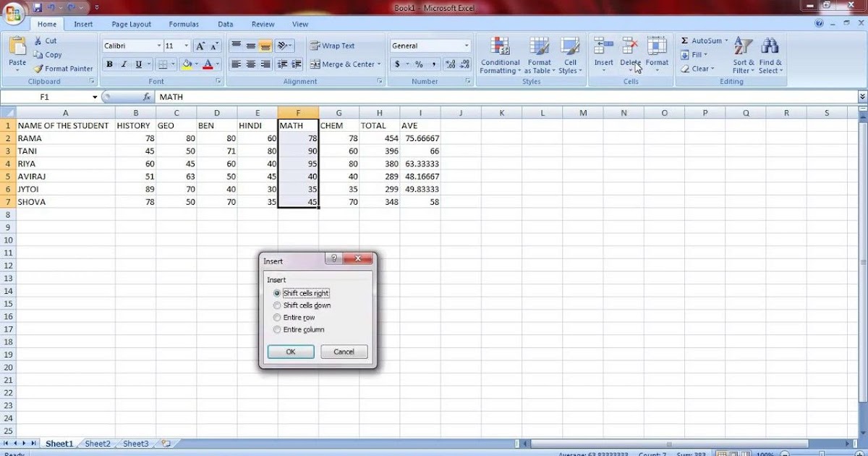Apply the yellow fill color
Viewport: 868px width, 456px height.
pyautogui.click(x=187, y=64)
